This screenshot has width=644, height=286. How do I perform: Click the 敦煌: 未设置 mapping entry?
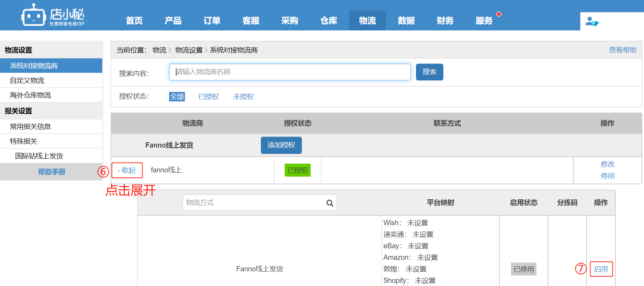[405, 269]
